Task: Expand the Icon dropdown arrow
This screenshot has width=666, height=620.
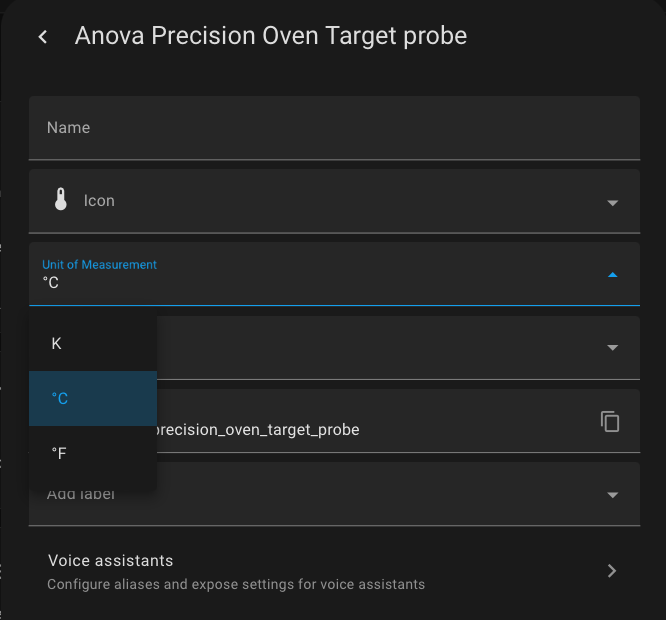Action: click(x=612, y=203)
